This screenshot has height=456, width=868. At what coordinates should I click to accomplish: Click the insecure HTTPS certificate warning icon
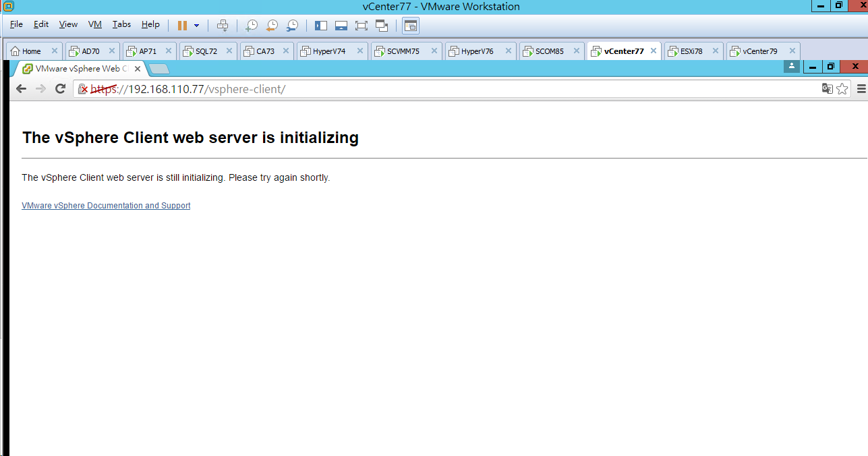pyautogui.click(x=84, y=89)
